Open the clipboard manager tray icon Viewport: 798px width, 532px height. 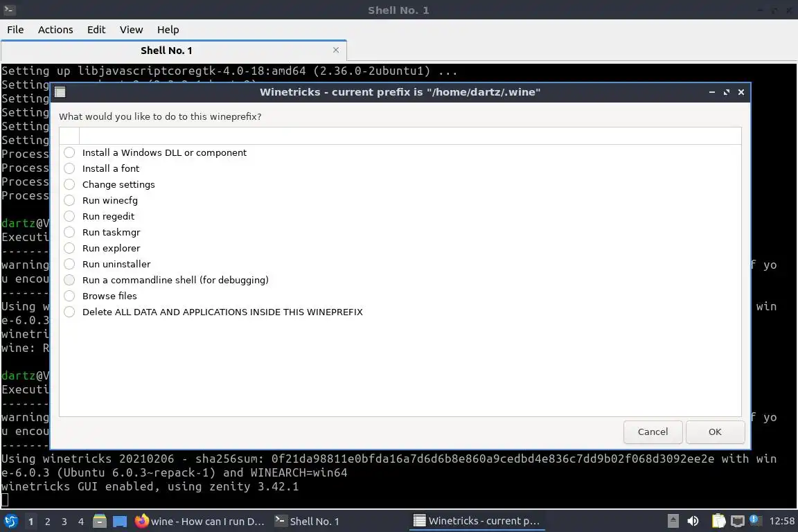718,521
